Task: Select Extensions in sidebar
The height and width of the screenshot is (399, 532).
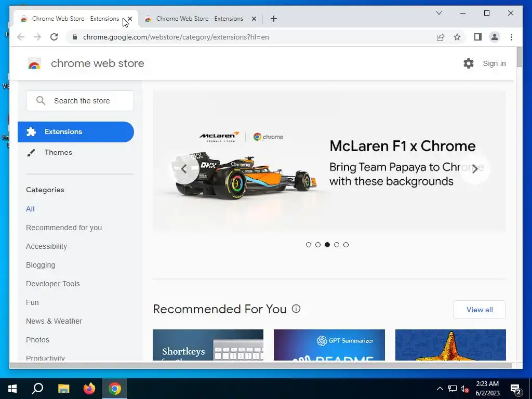Action: click(76, 131)
